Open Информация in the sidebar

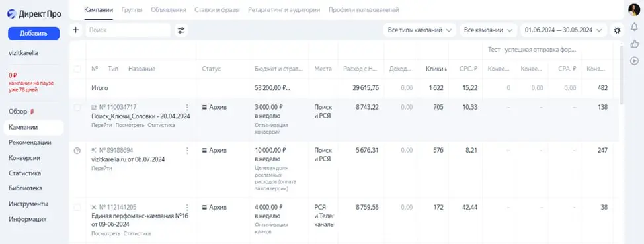click(x=28, y=219)
